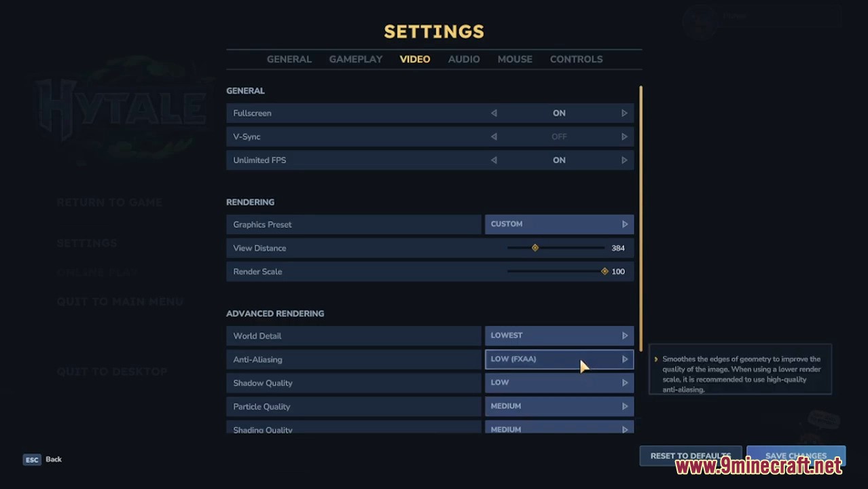Image resolution: width=868 pixels, height=489 pixels.
Task: Toggle the V-Sync OFF value
Action: (x=559, y=137)
